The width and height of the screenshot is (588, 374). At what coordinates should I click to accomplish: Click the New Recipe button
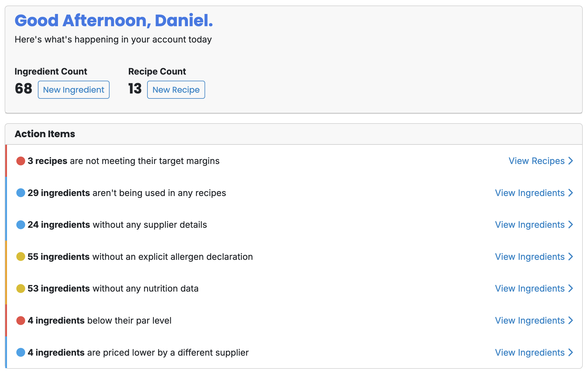176,90
